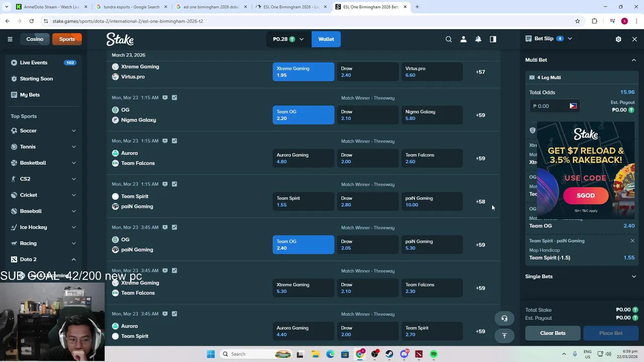This screenshot has width=644, height=362.
Task: Select Team Spirit 1.55 odds
Action: click(x=303, y=202)
